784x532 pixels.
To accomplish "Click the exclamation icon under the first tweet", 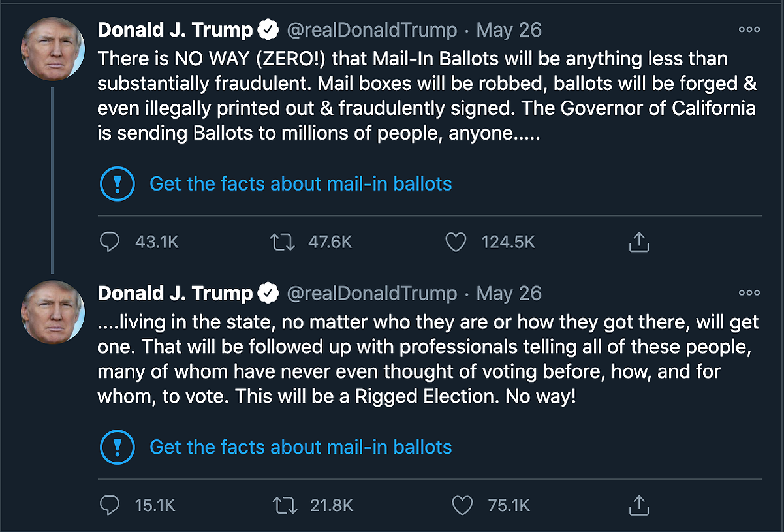I will 118,183.
